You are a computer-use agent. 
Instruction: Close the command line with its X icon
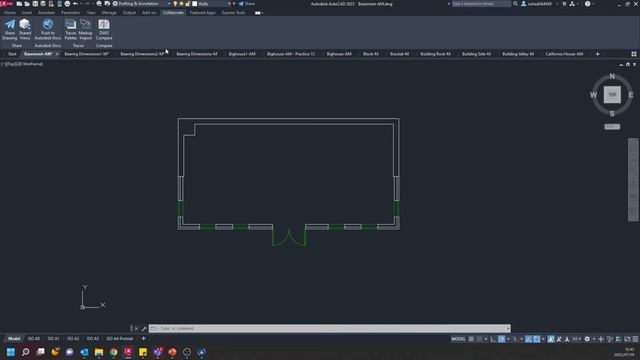pyautogui.click(x=136, y=329)
